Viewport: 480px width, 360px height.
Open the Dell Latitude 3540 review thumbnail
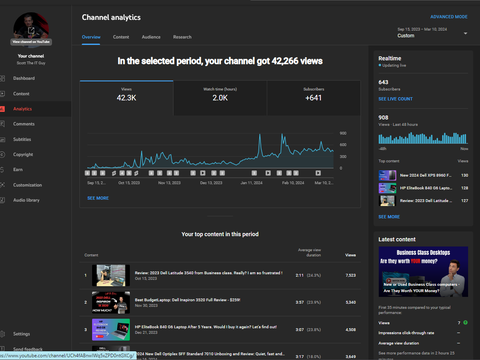point(111,275)
